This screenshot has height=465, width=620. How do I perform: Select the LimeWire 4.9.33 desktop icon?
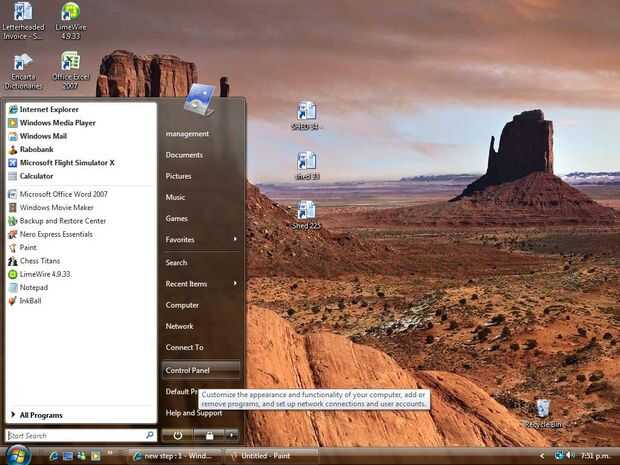pyautogui.click(x=71, y=21)
